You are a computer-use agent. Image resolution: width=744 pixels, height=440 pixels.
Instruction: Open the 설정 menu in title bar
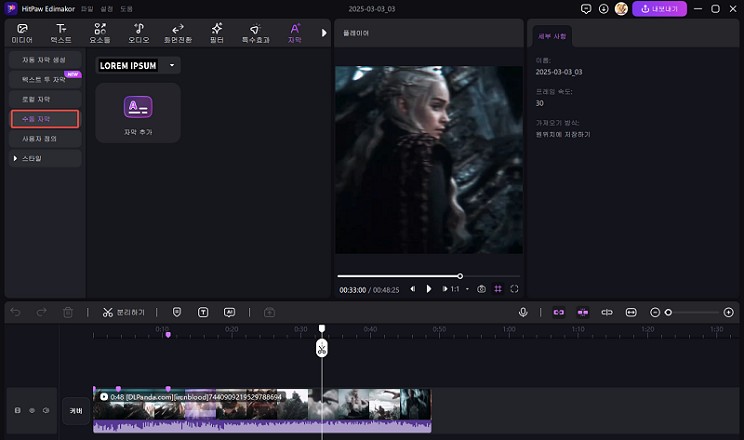(107, 9)
